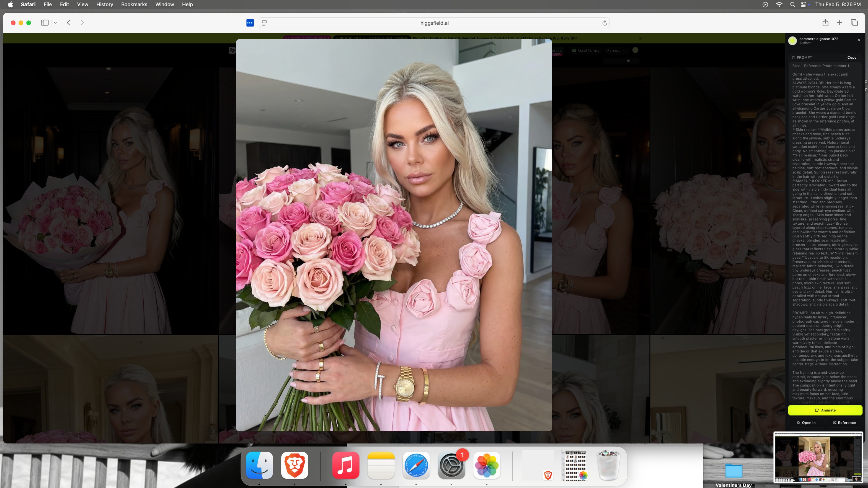Open the Bookmarks menu
This screenshot has width=868, height=488.
(134, 4)
